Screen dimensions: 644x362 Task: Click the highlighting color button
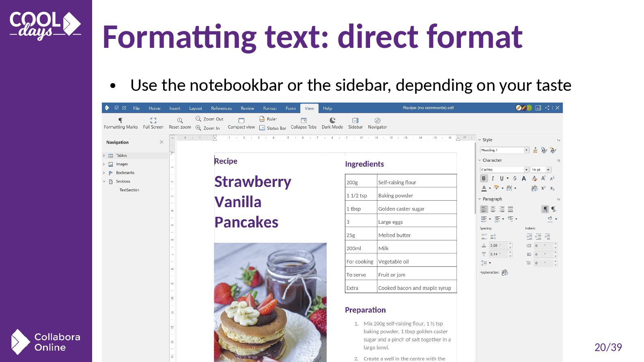497,188
